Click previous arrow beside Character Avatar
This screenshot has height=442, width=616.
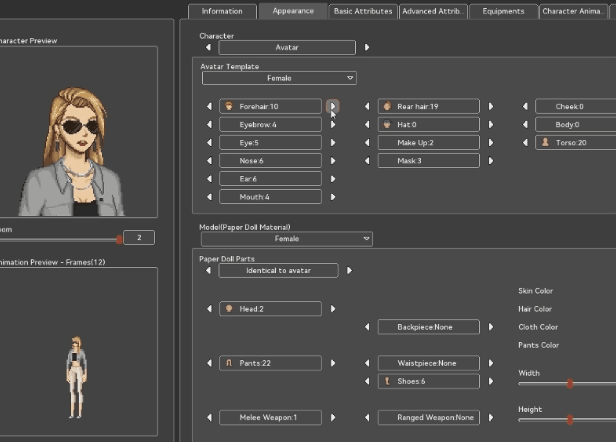coord(209,47)
